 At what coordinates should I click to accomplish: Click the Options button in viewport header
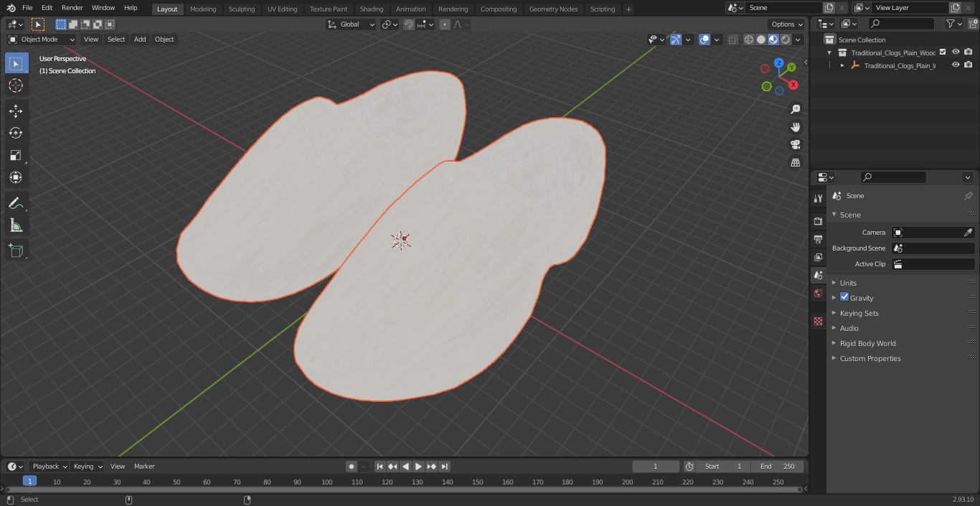pyautogui.click(x=787, y=24)
